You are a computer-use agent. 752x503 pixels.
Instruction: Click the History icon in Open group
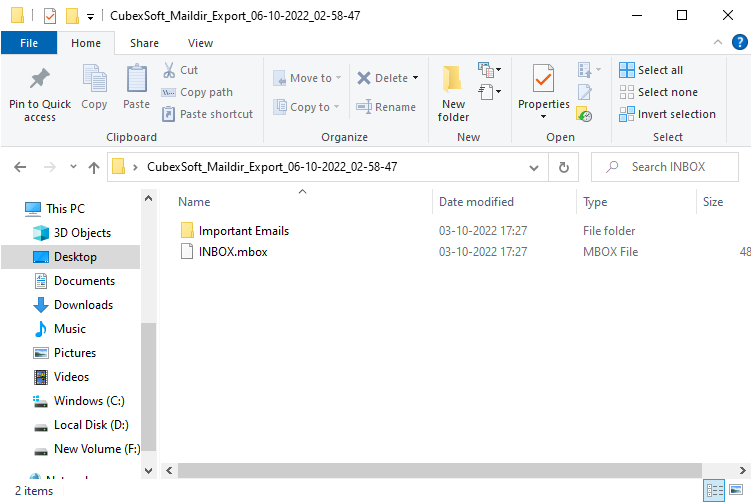[584, 114]
